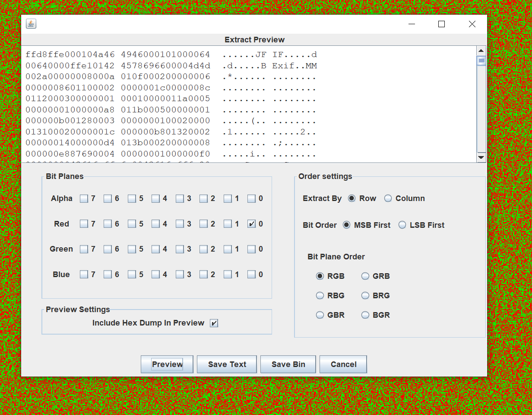532x415 pixels.
Task: Check Red bit plane 3
Action: [x=180, y=224]
